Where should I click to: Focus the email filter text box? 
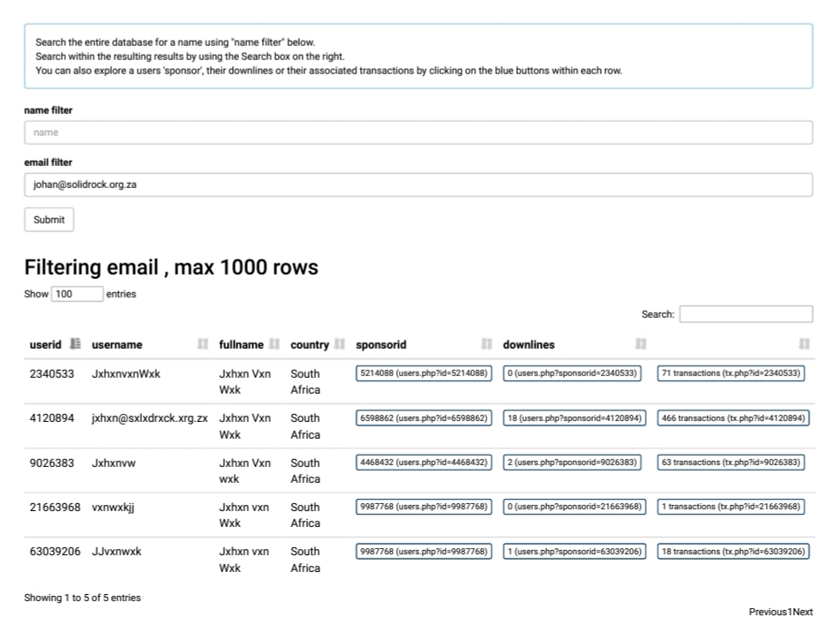pos(418,184)
